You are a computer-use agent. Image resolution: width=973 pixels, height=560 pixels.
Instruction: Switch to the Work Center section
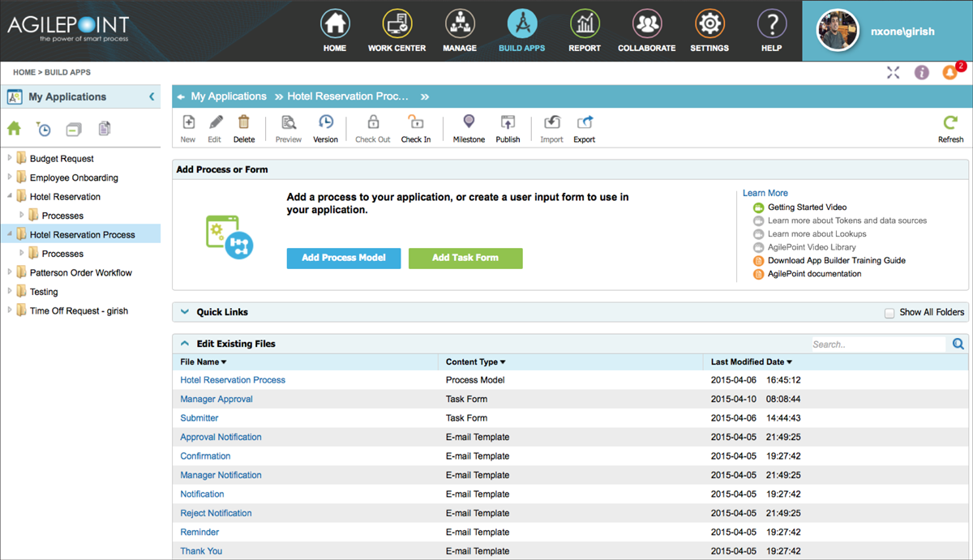coord(396,30)
